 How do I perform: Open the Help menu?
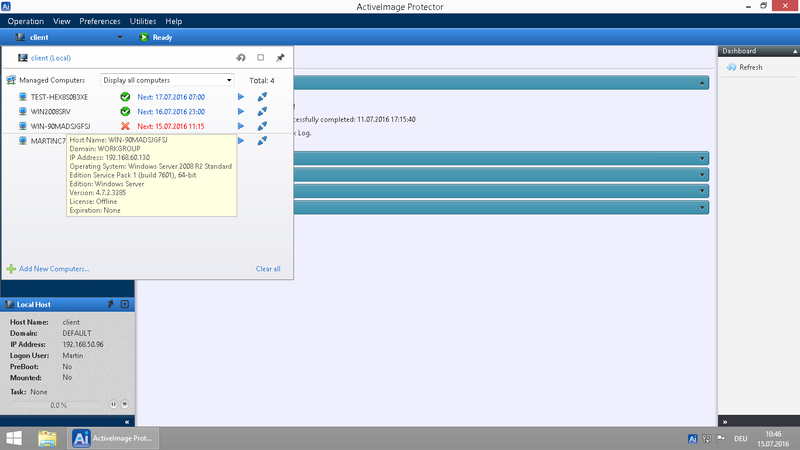coord(173,21)
